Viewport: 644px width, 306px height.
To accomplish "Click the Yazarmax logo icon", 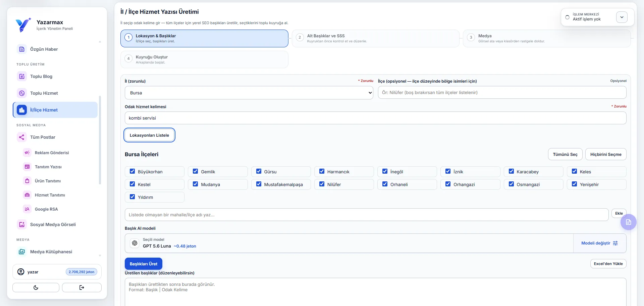I will click(x=23, y=25).
